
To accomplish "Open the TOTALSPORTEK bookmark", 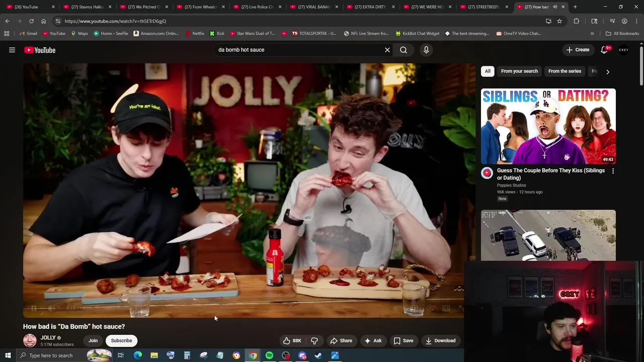I will (x=313, y=33).
